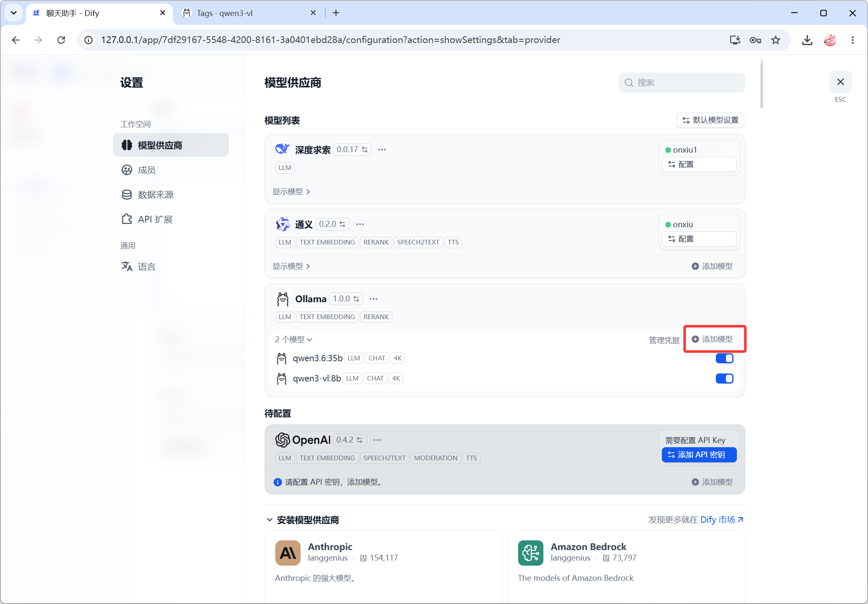Open the more options menu for 深度求索

pyautogui.click(x=382, y=150)
